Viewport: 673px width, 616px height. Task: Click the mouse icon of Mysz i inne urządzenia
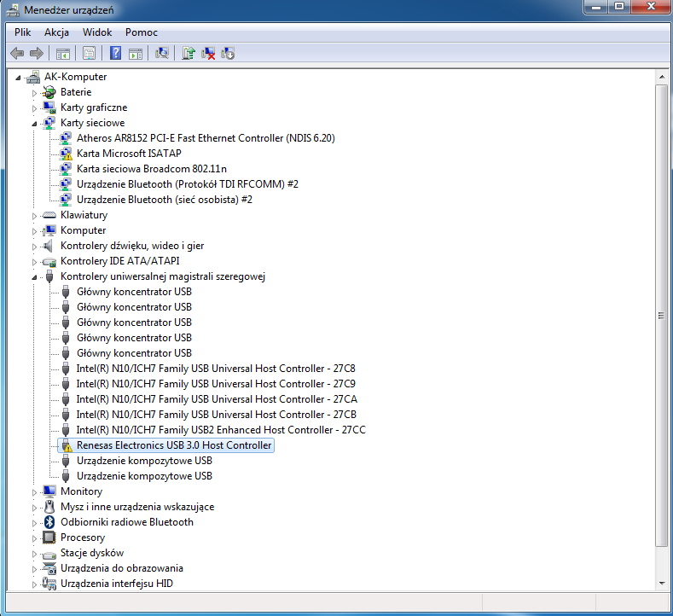pos(49,507)
